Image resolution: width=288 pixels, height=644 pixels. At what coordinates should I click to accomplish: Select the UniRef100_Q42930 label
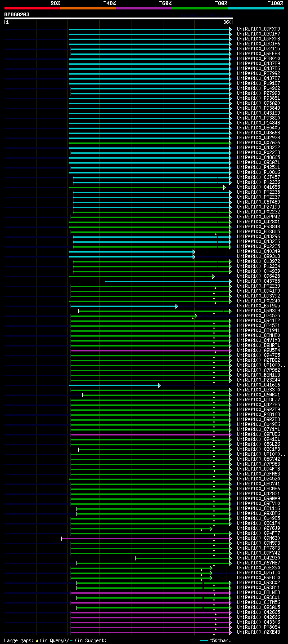pyautogui.click(x=259, y=558)
